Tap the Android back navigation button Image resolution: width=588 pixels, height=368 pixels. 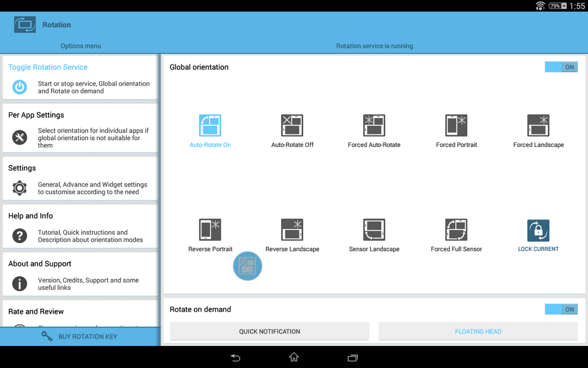tap(235, 358)
